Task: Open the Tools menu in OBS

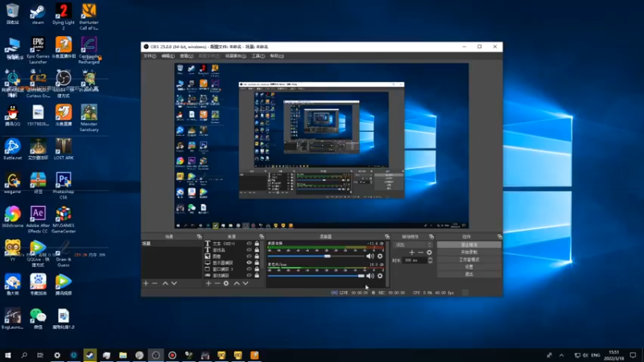Action: 258,56
